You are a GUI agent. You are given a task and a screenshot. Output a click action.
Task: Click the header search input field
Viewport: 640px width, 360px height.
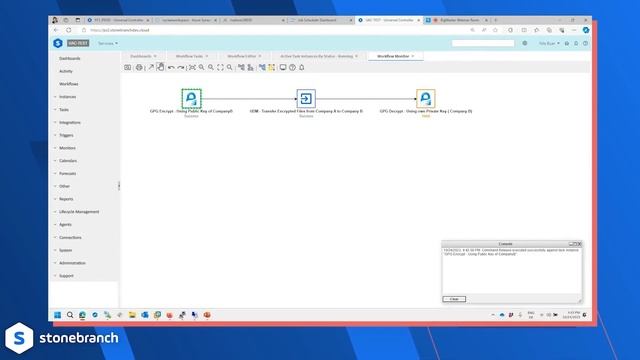(x=483, y=43)
